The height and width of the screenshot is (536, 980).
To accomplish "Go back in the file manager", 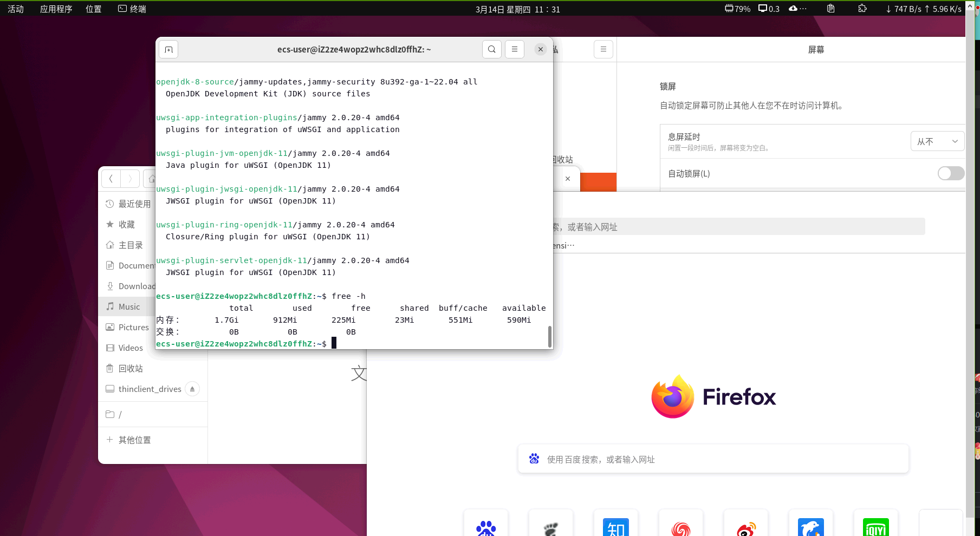I will click(111, 179).
